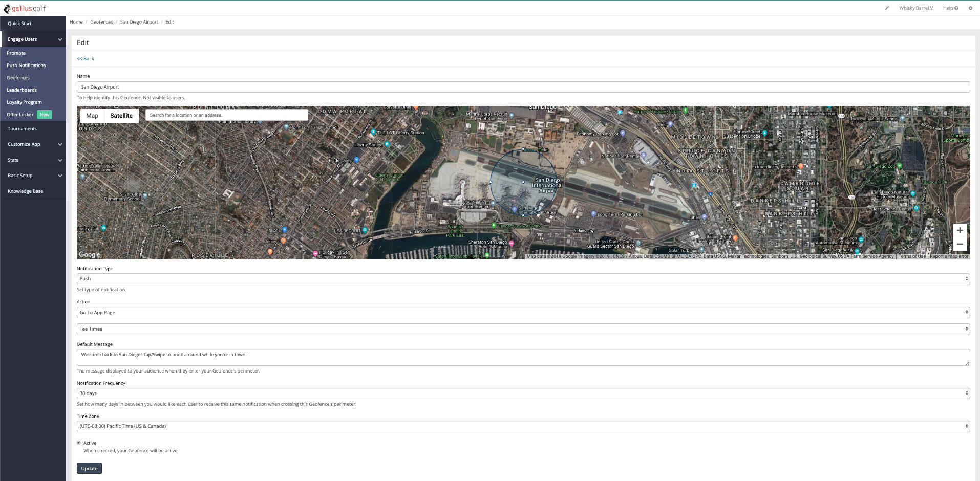This screenshot has width=980, height=481.
Task: Open Quick Start in the sidebar
Action: (33, 24)
